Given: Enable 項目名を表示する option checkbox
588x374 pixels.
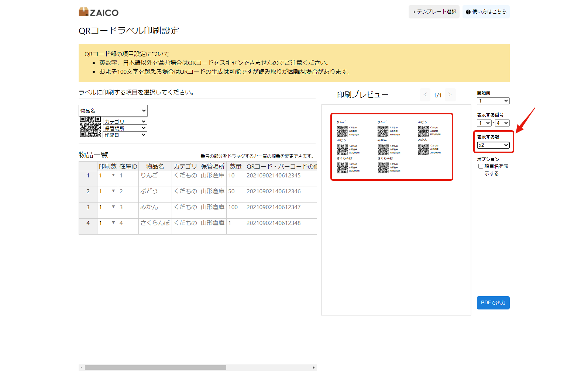Looking at the screenshot, I should tap(481, 166).
